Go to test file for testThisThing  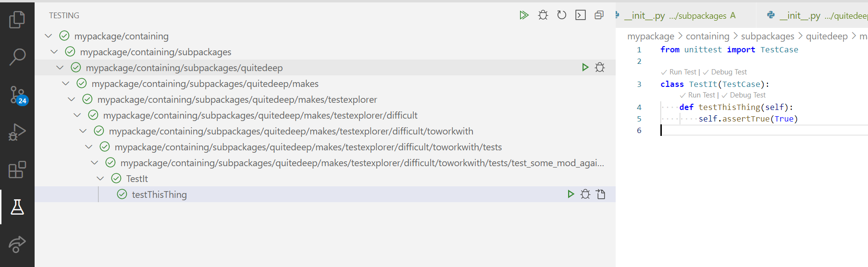point(601,194)
